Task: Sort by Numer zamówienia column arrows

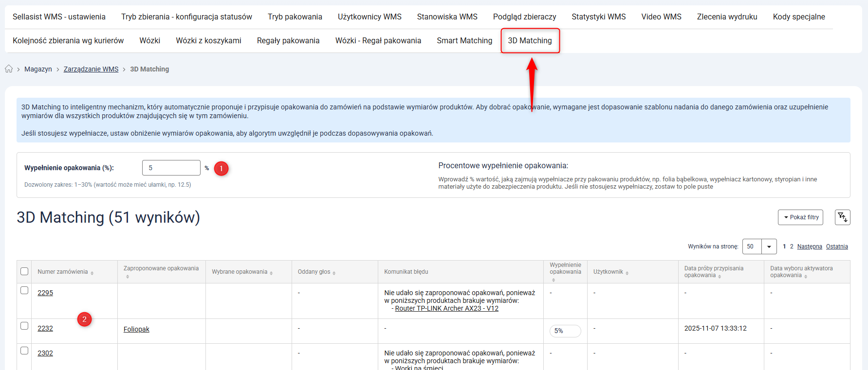Action: [x=92, y=273]
